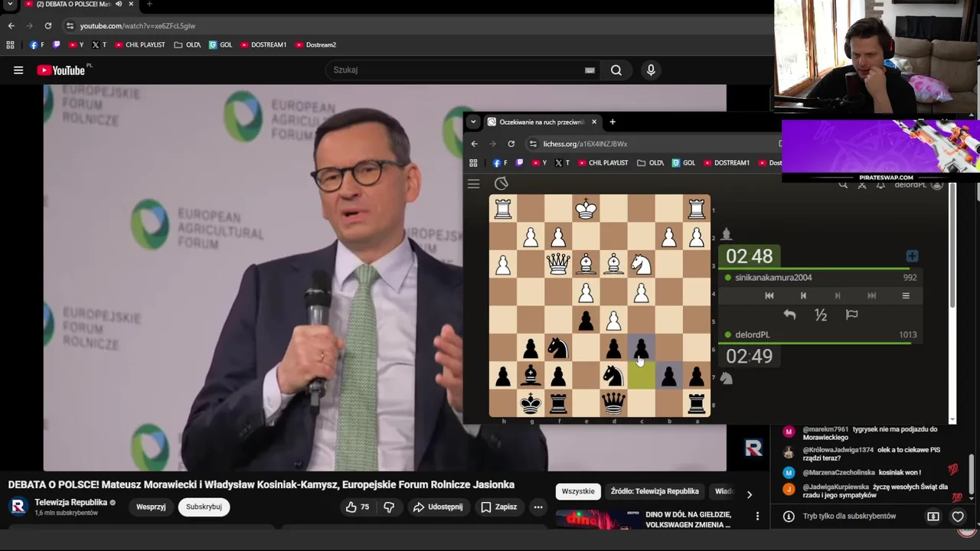Dislike the video with thumbs down
Screen dimensions: 980x551
389,507
